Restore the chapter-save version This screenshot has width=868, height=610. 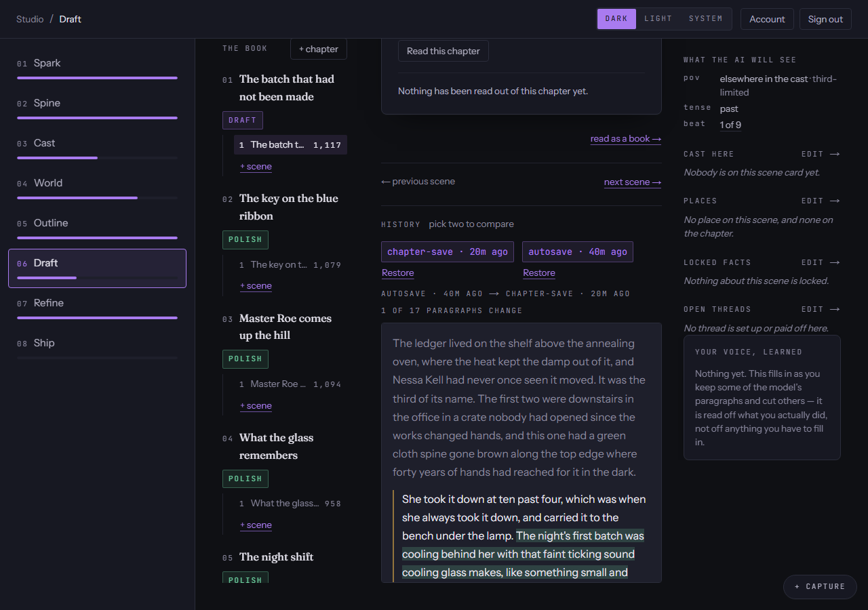[x=398, y=273]
